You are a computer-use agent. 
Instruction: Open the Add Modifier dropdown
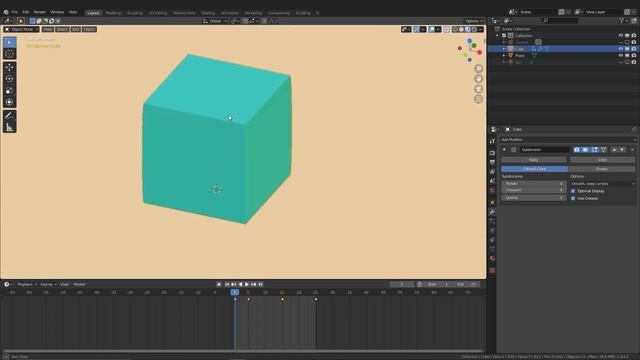pyautogui.click(x=568, y=140)
